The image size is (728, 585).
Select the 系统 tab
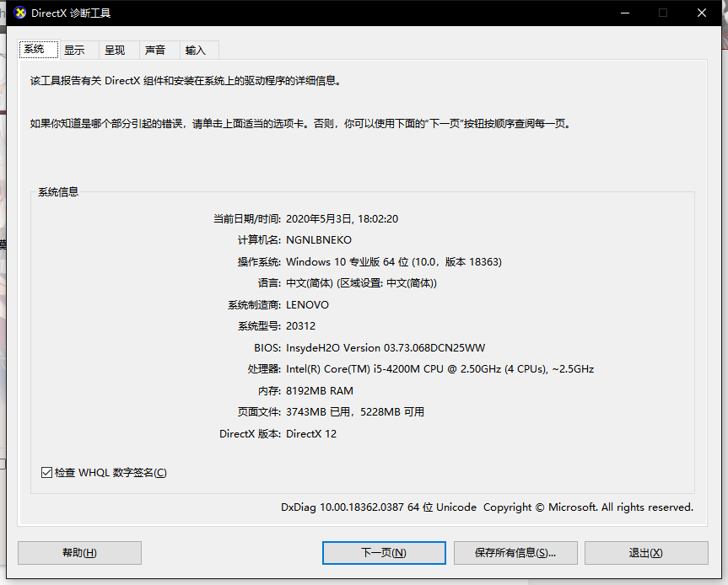(39, 49)
